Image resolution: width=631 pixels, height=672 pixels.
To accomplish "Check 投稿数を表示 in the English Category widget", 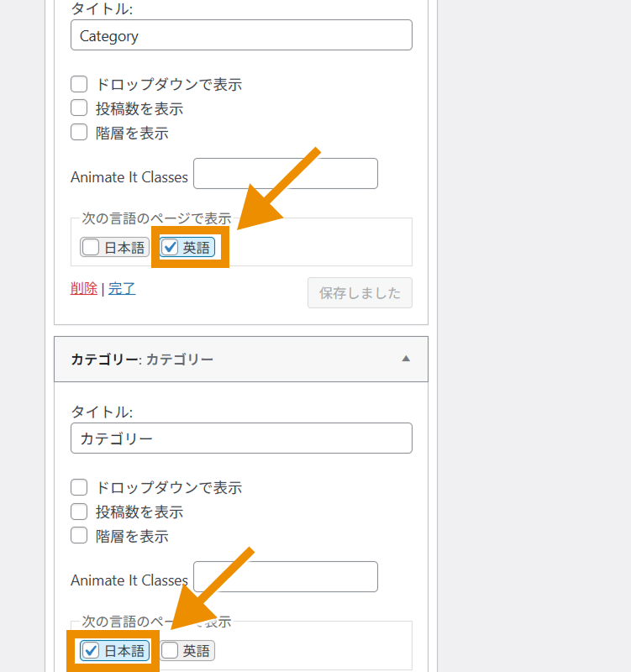I will tap(79, 108).
